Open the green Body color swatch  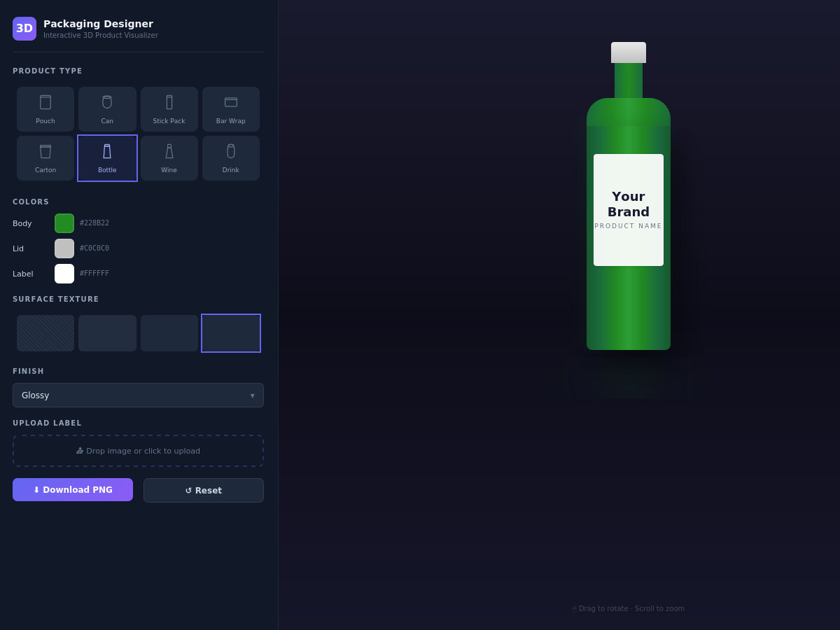tap(64, 223)
